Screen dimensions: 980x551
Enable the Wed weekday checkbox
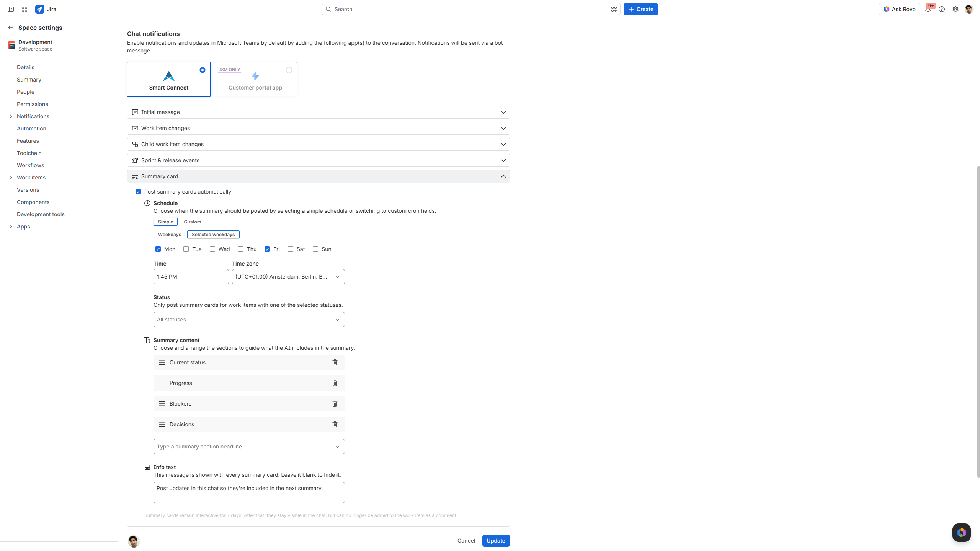(x=212, y=249)
